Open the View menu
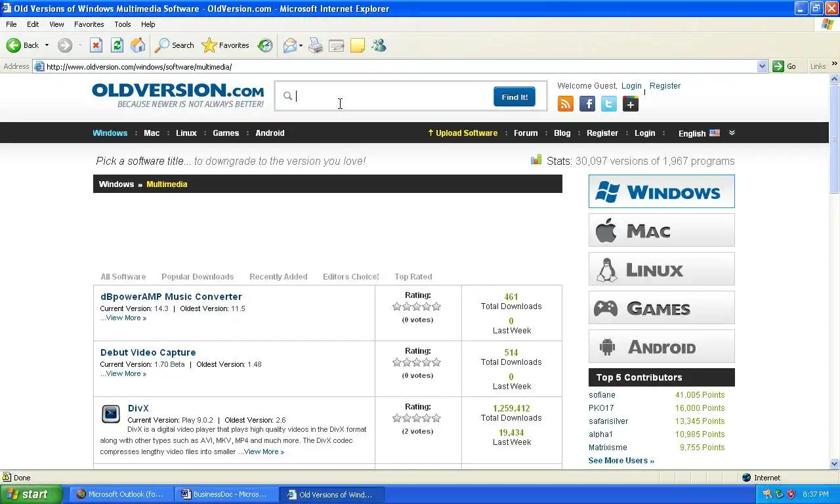This screenshot has width=840, height=504. pyautogui.click(x=56, y=24)
